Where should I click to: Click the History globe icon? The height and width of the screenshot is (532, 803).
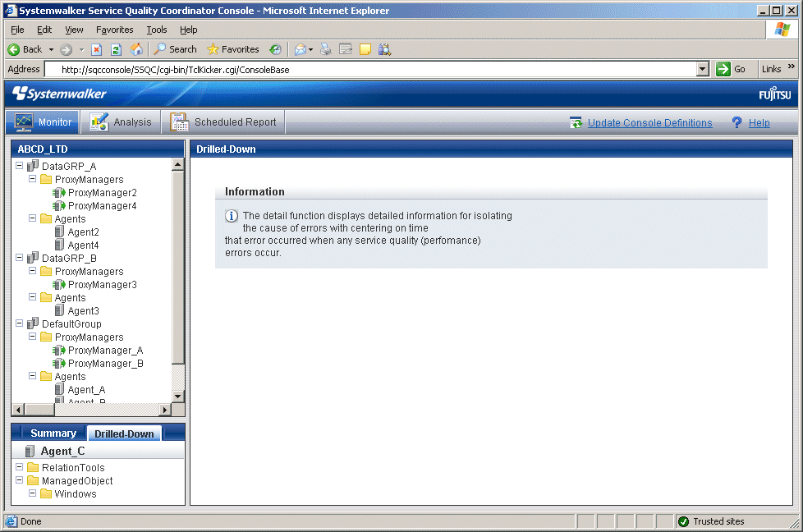tap(276, 49)
